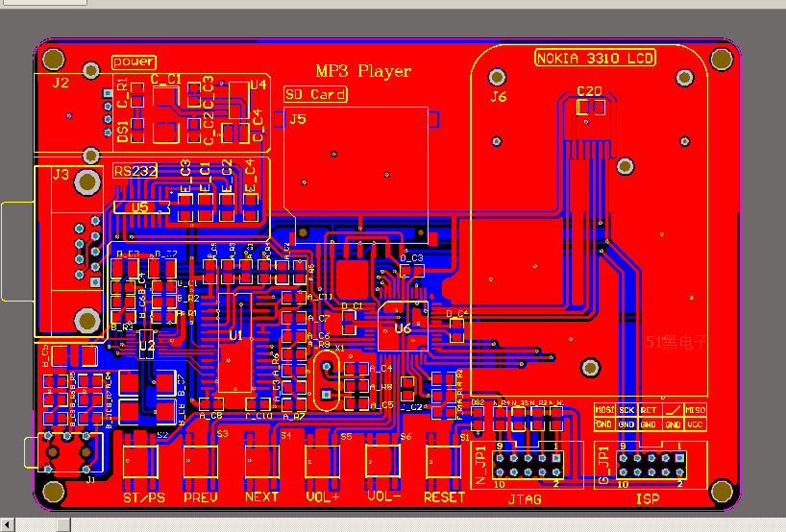Select the "MISO" pin table cell
The height and width of the screenshot is (532, 786).
[696, 410]
